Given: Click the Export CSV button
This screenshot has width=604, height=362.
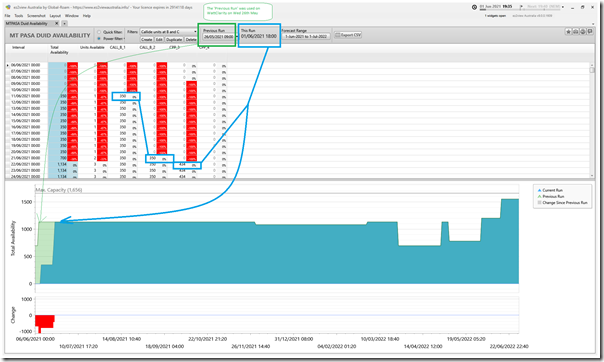Looking at the screenshot, I should coord(348,35).
